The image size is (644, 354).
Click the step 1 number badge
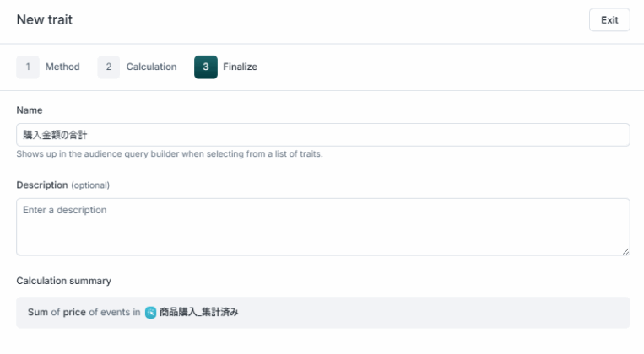28,67
